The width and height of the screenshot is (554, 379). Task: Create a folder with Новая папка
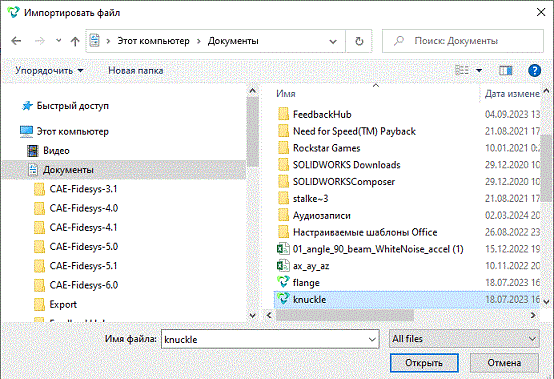(136, 71)
